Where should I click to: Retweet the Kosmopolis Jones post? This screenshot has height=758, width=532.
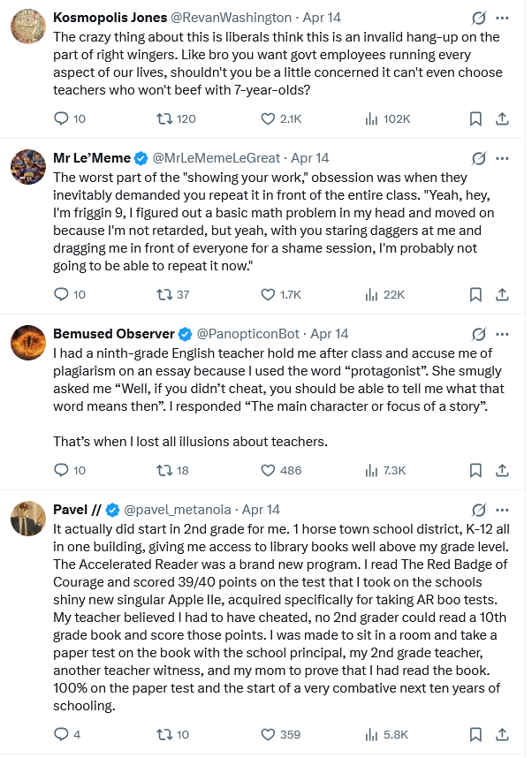click(x=163, y=118)
